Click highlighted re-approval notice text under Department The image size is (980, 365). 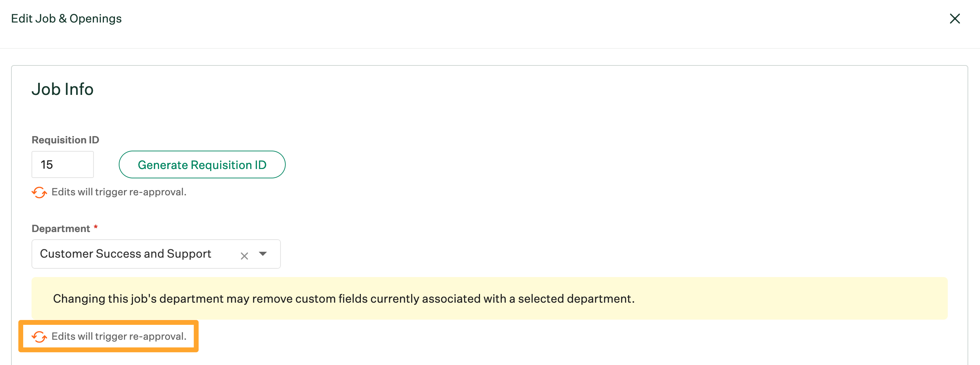[x=119, y=336]
